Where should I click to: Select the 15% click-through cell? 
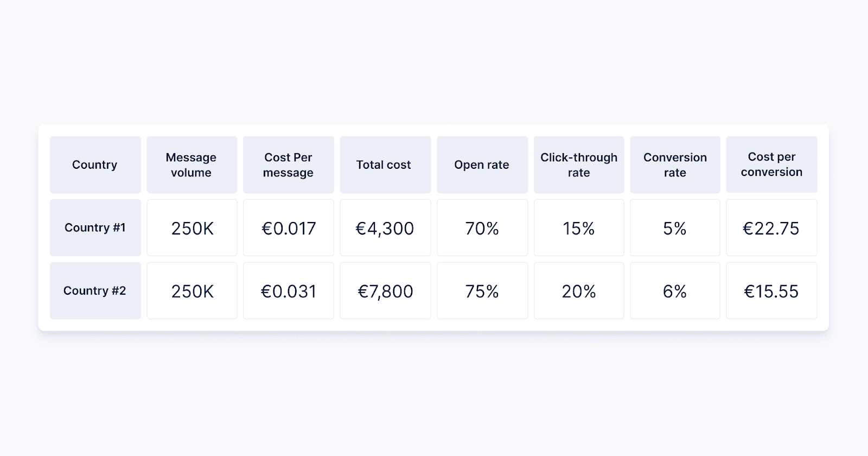(x=578, y=228)
